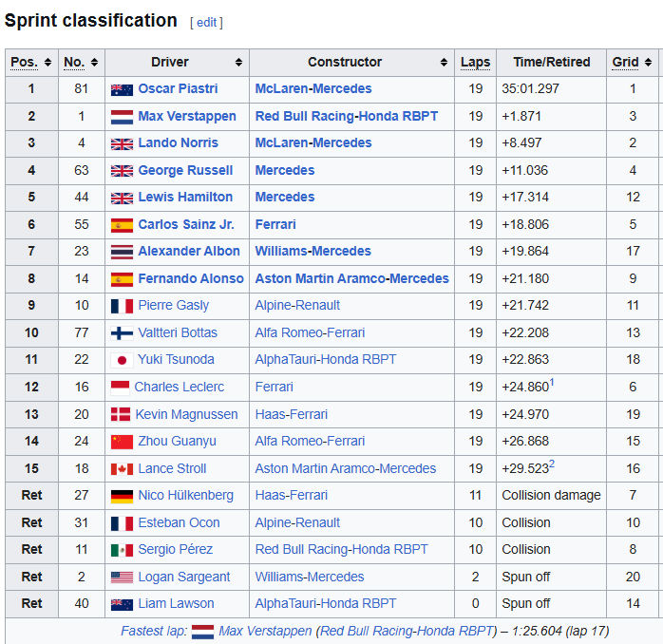Click Japanese flag beside Yuki Tsunoda
The width and height of the screenshot is (663, 644).
point(122,360)
